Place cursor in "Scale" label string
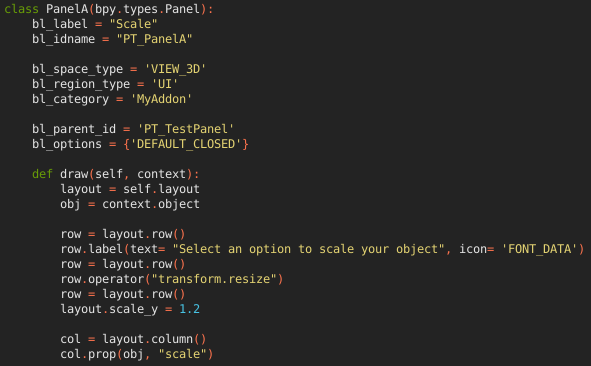591x366 pixels. [133, 24]
